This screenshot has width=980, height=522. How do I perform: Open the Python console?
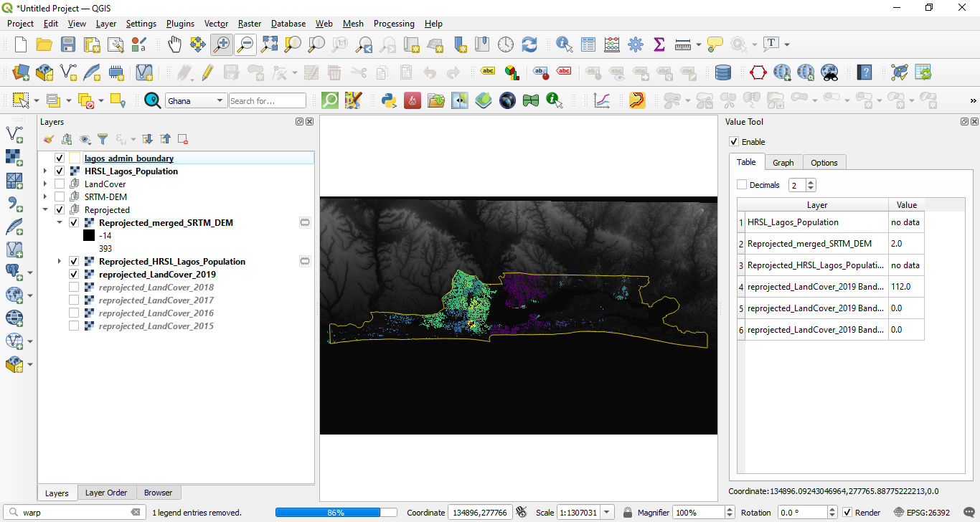(x=389, y=100)
